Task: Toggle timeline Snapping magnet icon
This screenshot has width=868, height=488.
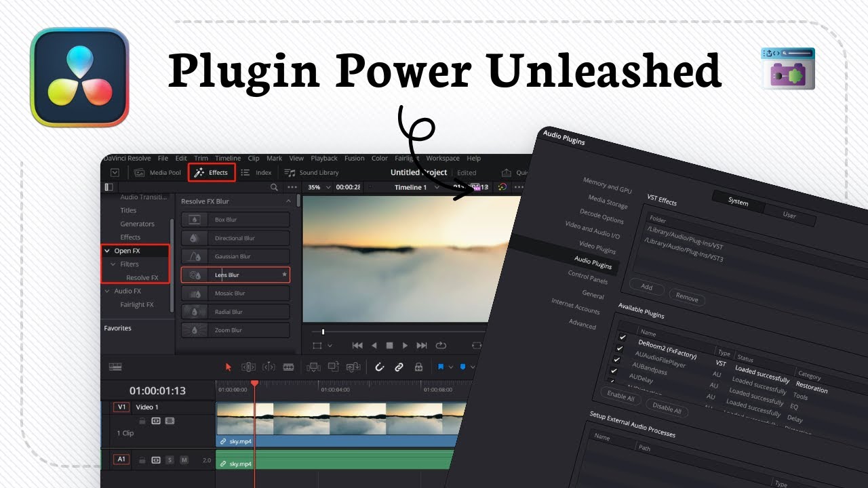Action: (380, 367)
